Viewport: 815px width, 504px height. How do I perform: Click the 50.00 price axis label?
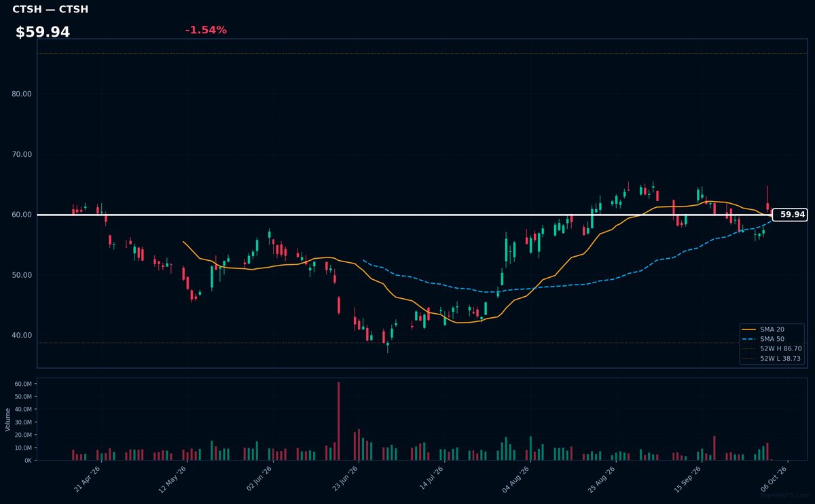point(22,275)
